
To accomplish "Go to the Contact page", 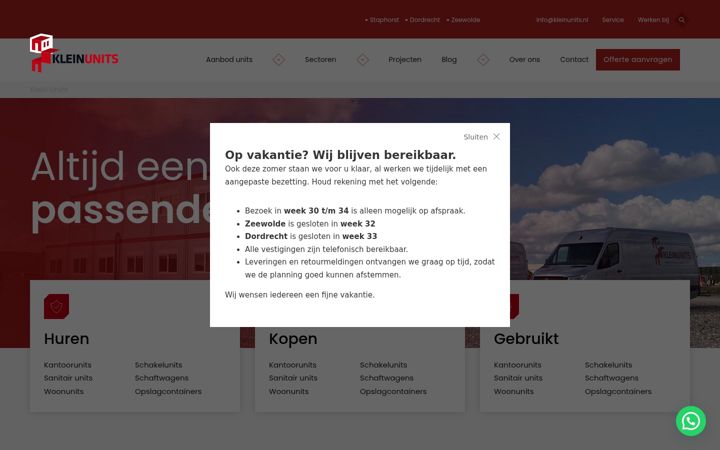I will tap(574, 60).
